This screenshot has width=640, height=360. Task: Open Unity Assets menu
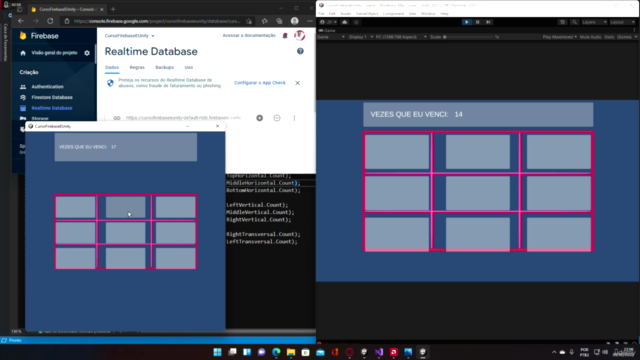click(346, 13)
